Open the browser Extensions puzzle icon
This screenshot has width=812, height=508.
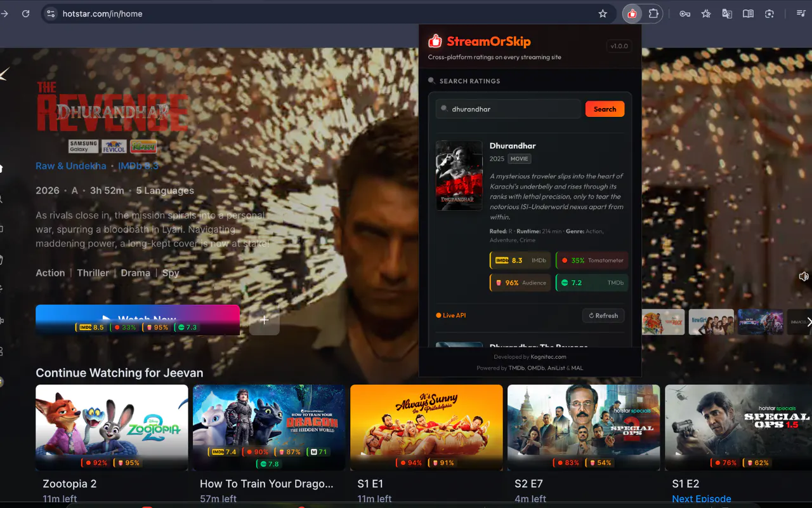click(x=653, y=14)
